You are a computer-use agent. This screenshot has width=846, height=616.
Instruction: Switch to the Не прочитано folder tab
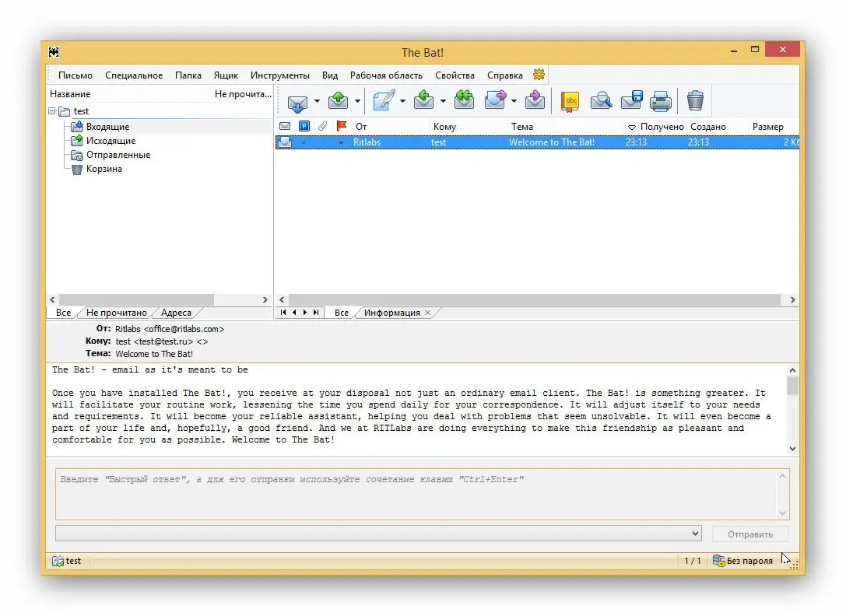117,313
